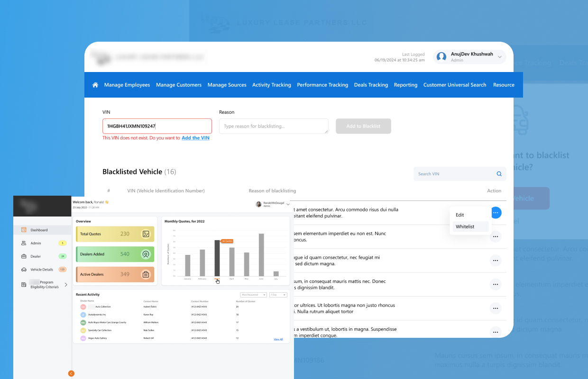The height and width of the screenshot is (379, 588).
Task: Click the Autodynamics Inc dealer avatar
Action: coord(83,315)
